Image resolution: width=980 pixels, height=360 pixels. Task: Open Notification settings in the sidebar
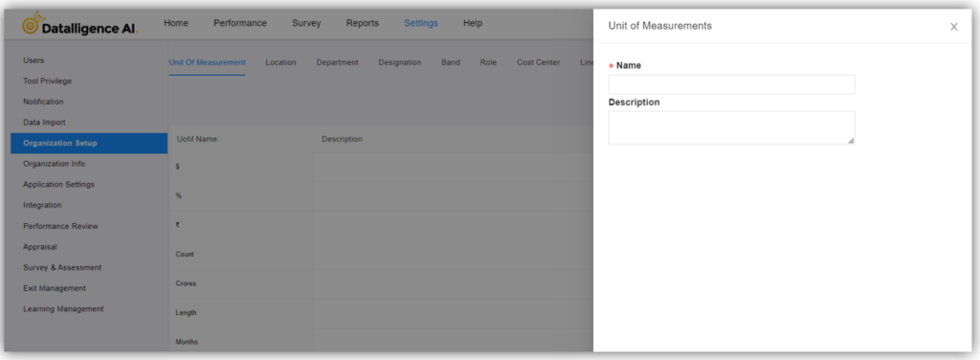pos(89,101)
